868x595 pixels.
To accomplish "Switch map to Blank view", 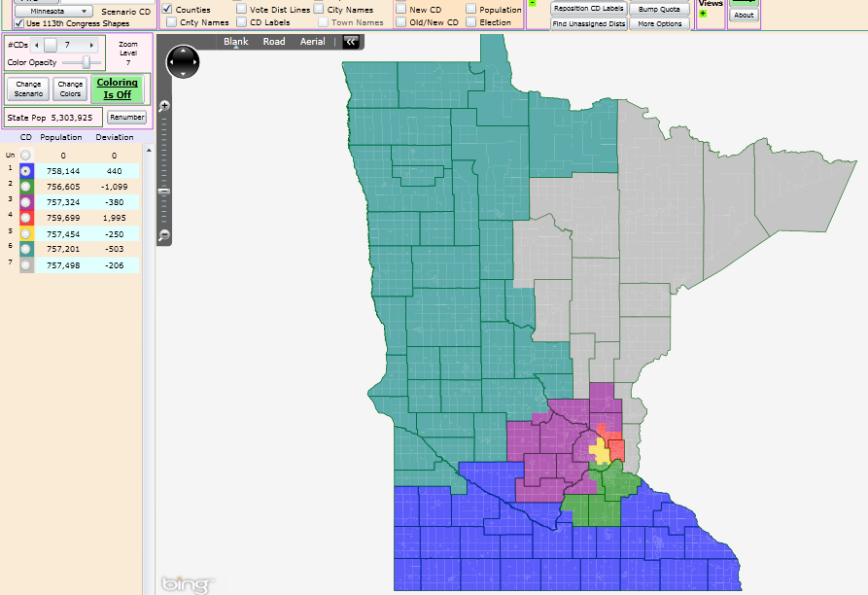I will click(x=236, y=42).
